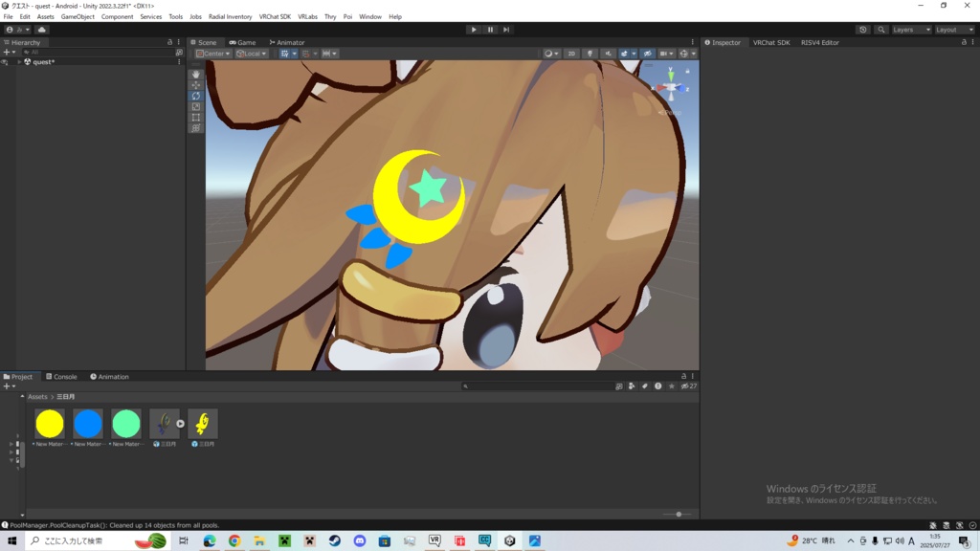Open the draw mode shading dropdown
The image size is (980, 551).
pyautogui.click(x=551, y=54)
